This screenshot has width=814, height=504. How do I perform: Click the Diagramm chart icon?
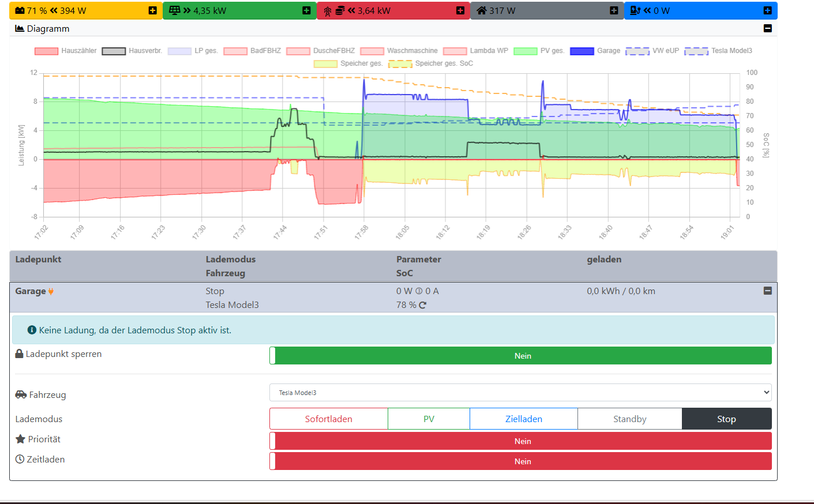(20, 28)
